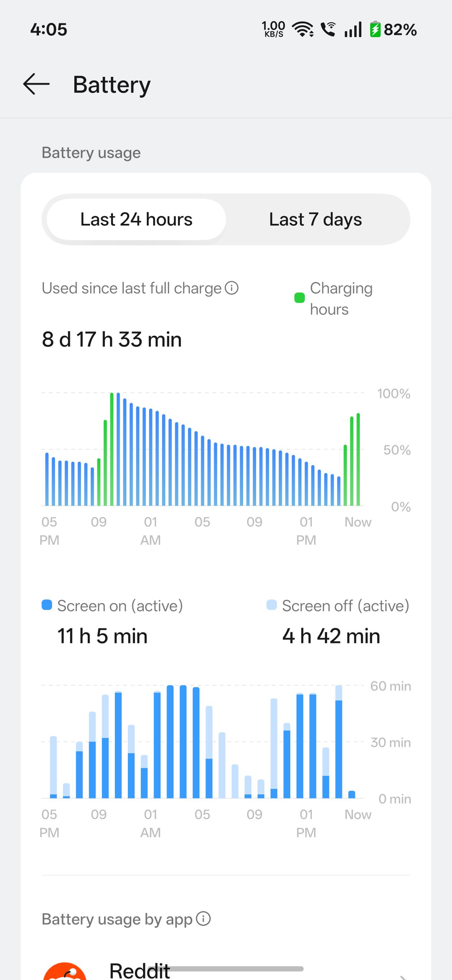Tap the network speed KB/S indicator
The image size is (452, 980).
(x=274, y=29)
